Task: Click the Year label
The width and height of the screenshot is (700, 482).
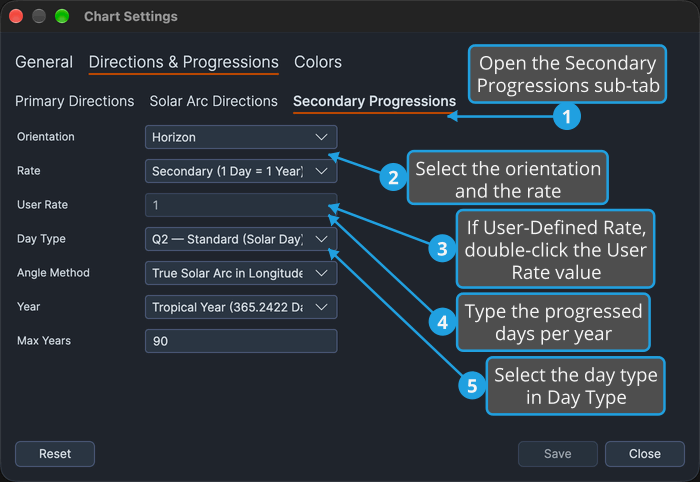Action: click(29, 307)
